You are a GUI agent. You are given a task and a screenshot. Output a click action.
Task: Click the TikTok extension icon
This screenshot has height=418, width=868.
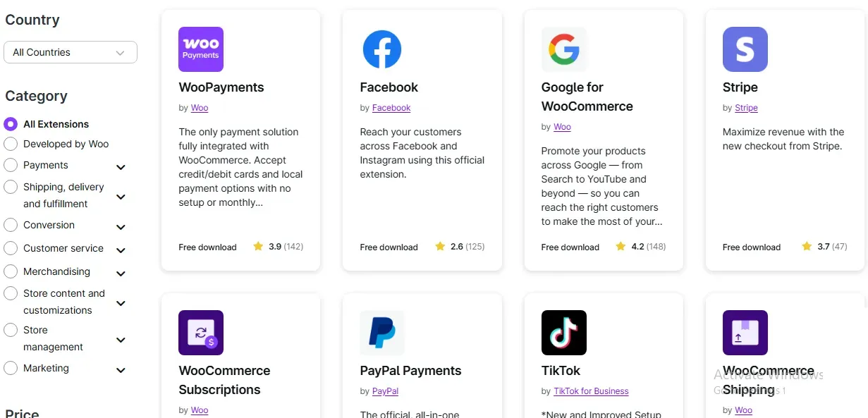click(563, 332)
